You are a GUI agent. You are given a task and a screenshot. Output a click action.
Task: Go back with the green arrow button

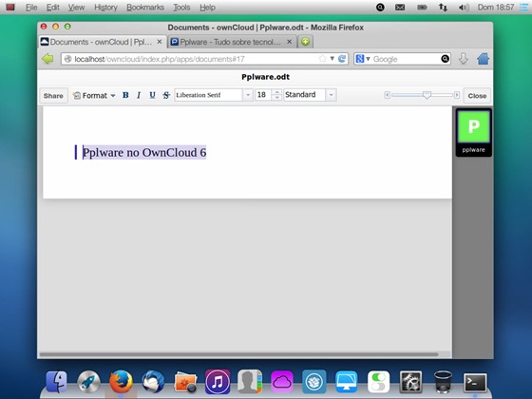tap(47, 59)
